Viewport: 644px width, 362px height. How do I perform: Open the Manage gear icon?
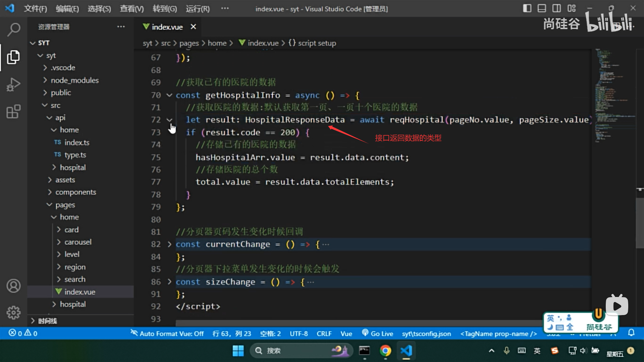pos(13,312)
